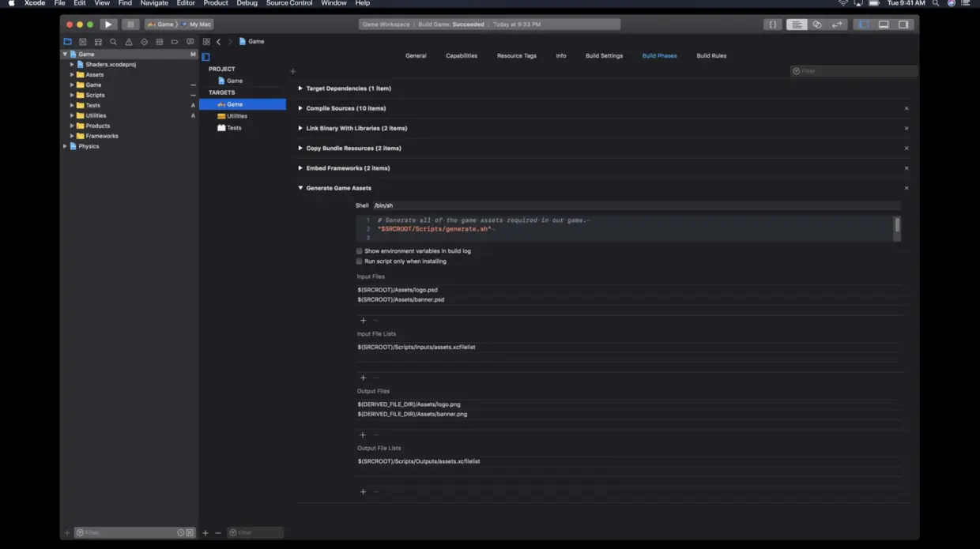980x549 pixels.
Task: Switch to the Capabilities tab
Action: point(462,56)
